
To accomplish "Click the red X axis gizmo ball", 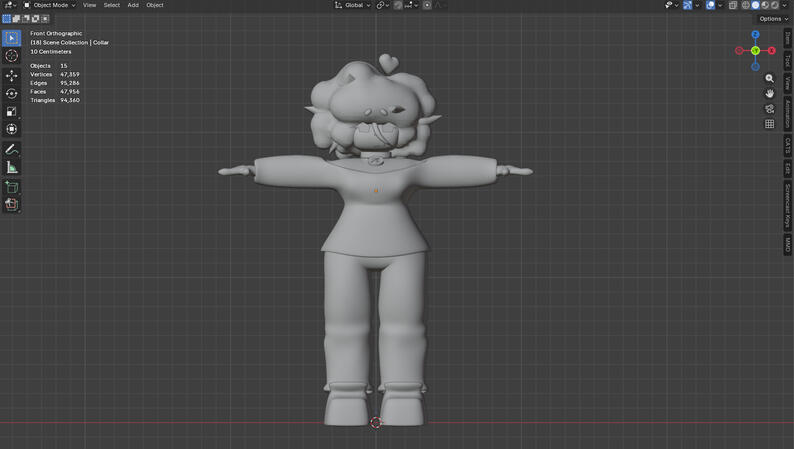I will tap(771, 51).
